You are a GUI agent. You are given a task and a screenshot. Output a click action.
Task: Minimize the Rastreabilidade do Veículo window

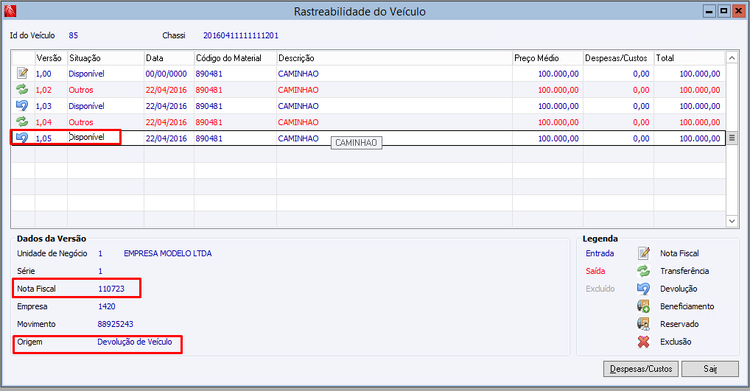pyautogui.click(x=709, y=11)
